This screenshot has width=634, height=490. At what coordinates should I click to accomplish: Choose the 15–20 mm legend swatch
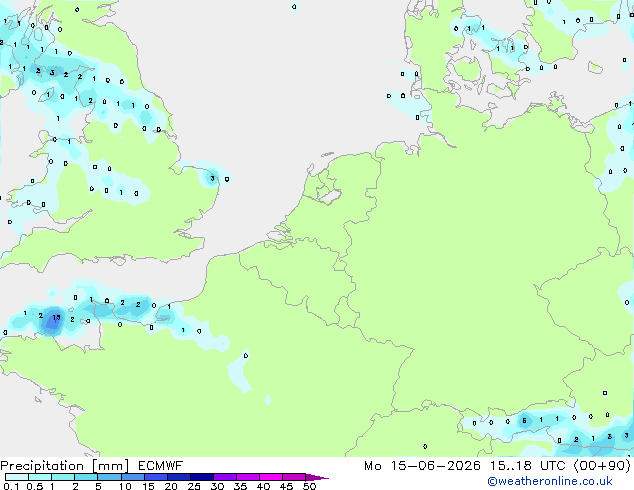coord(155,477)
